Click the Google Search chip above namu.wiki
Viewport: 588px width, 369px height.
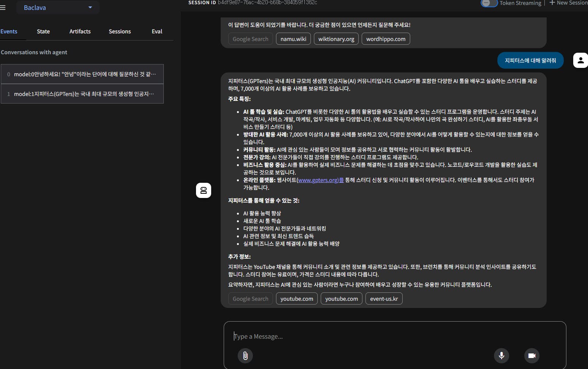coord(251,39)
